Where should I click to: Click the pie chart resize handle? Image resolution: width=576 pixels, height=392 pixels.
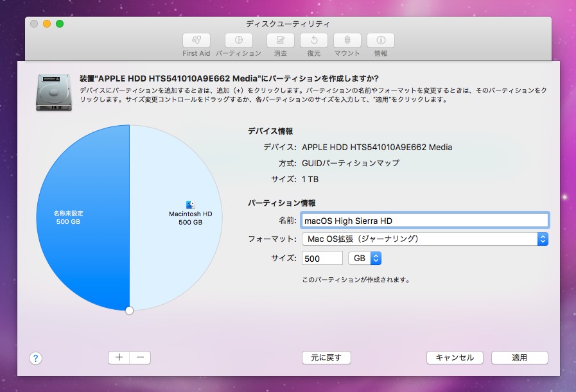129,311
